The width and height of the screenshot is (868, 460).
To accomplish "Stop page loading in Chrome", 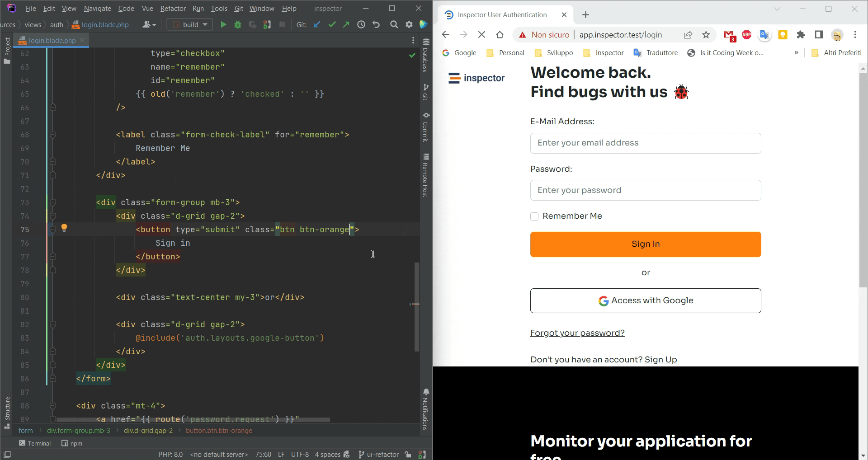I will tap(481, 35).
